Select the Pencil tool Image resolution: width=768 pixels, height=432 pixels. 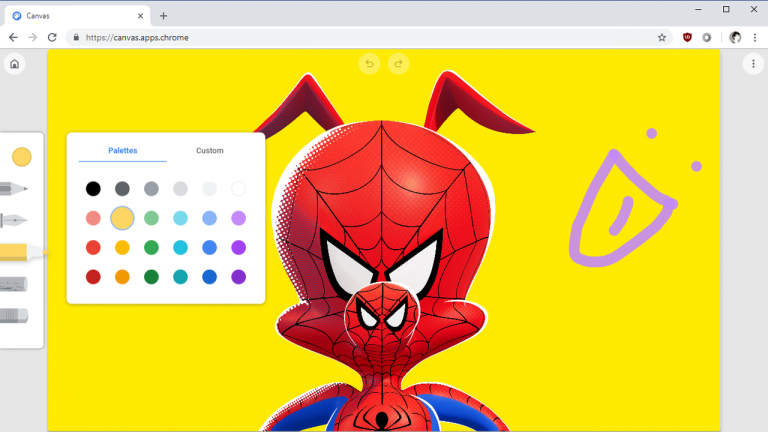click(x=14, y=189)
